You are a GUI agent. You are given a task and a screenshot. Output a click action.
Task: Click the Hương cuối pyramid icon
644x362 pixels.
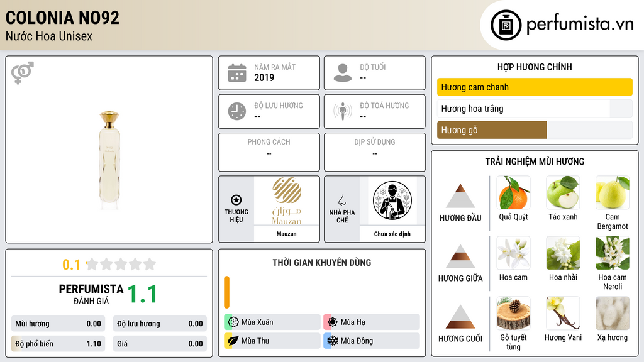click(460, 317)
